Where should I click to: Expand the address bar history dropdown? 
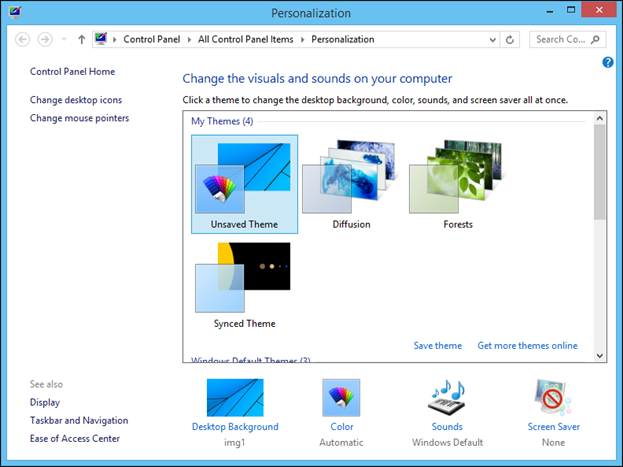click(x=492, y=40)
